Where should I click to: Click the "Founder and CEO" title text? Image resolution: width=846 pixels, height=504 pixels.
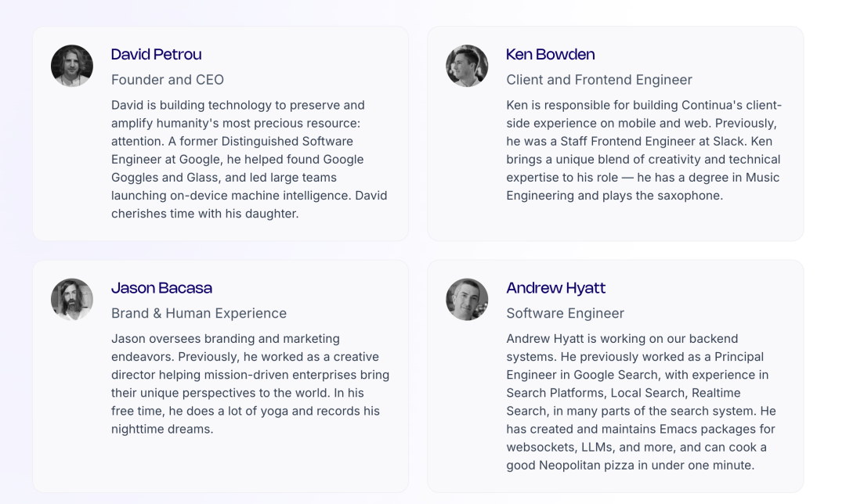(168, 80)
